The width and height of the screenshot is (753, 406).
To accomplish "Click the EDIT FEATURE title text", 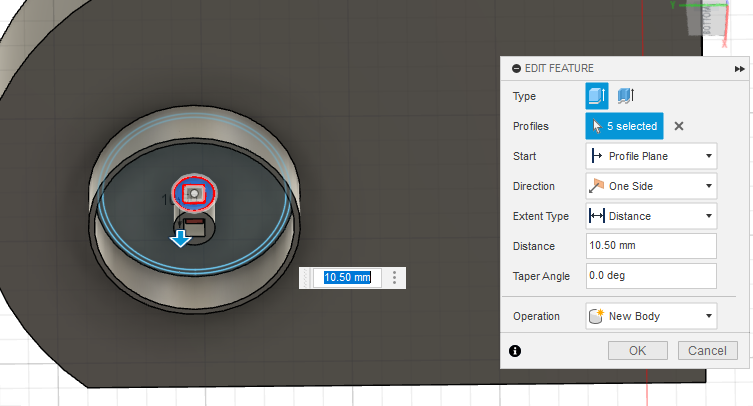I will click(x=559, y=68).
